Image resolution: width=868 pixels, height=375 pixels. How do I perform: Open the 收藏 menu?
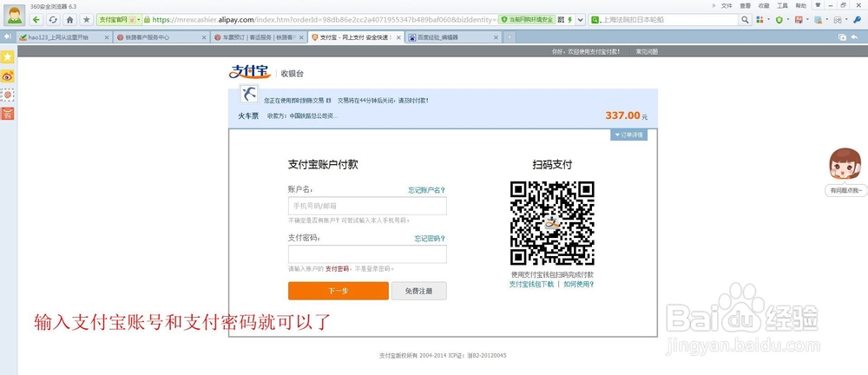tap(764, 5)
